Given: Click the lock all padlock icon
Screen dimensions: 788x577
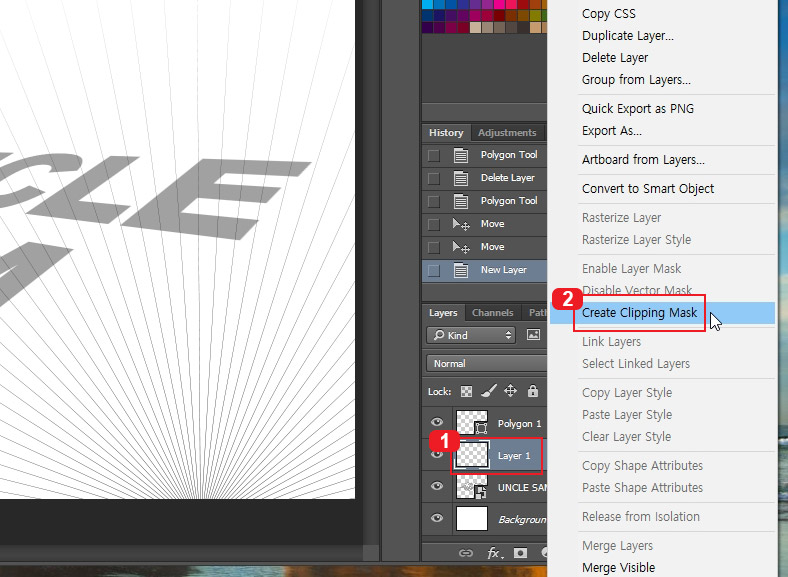Looking at the screenshot, I should (533, 391).
